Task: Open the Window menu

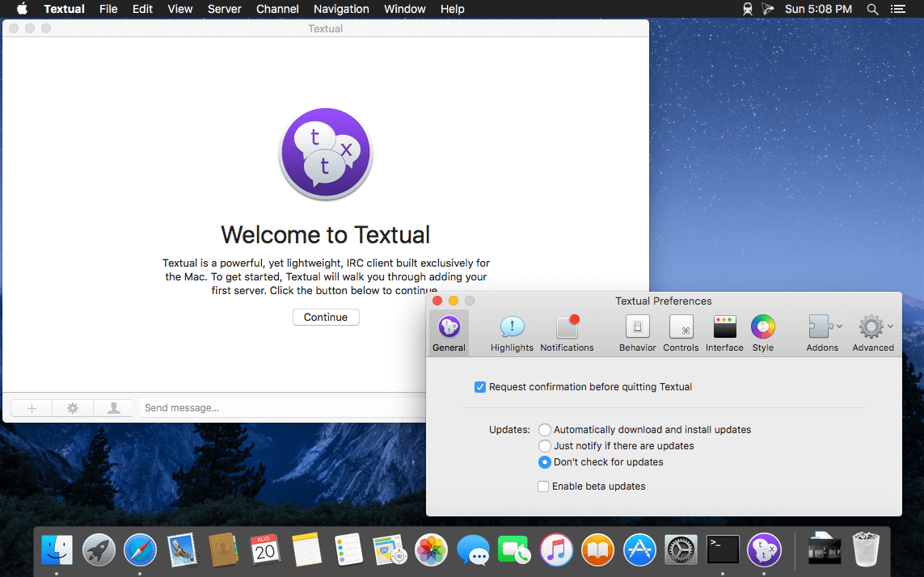Action: (405, 9)
